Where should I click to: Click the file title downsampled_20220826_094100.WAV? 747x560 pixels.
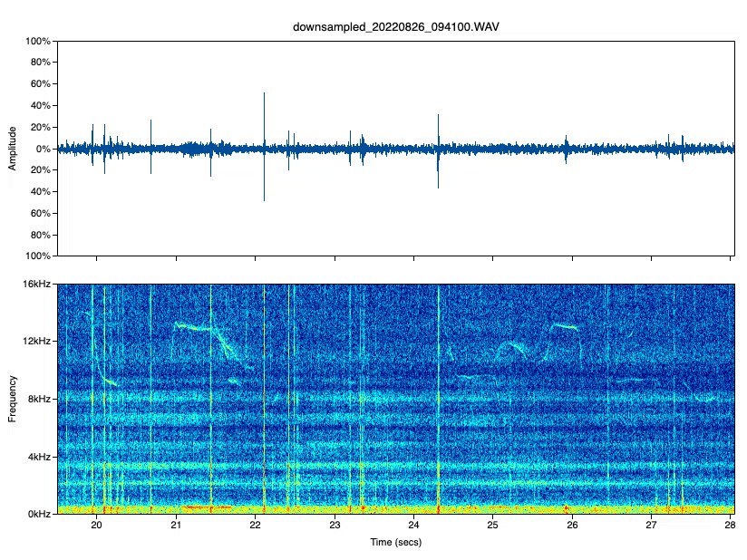(x=395, y=26)
